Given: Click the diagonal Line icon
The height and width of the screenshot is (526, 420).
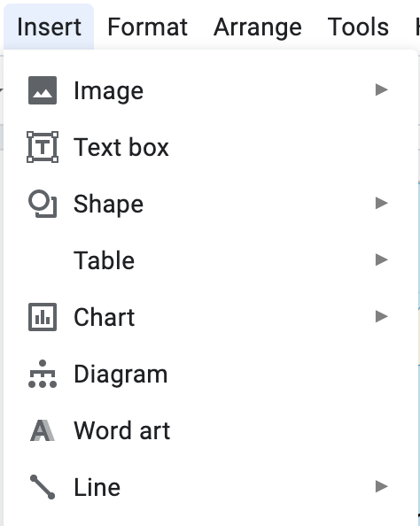Looking at the screenshot, I should pos(43,487).
